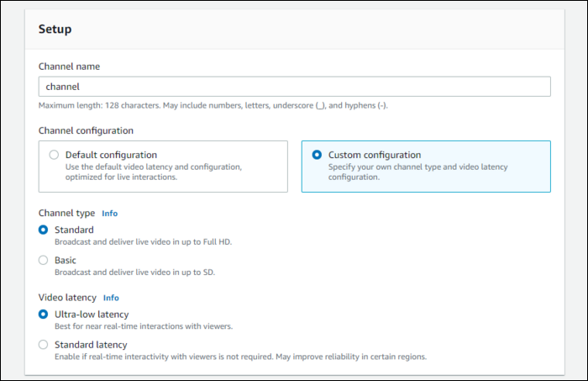The height and width of the screenshot is (381, 588).
Task: Click the 'Ultra-low latency' option label
Action: pos(92,314)
